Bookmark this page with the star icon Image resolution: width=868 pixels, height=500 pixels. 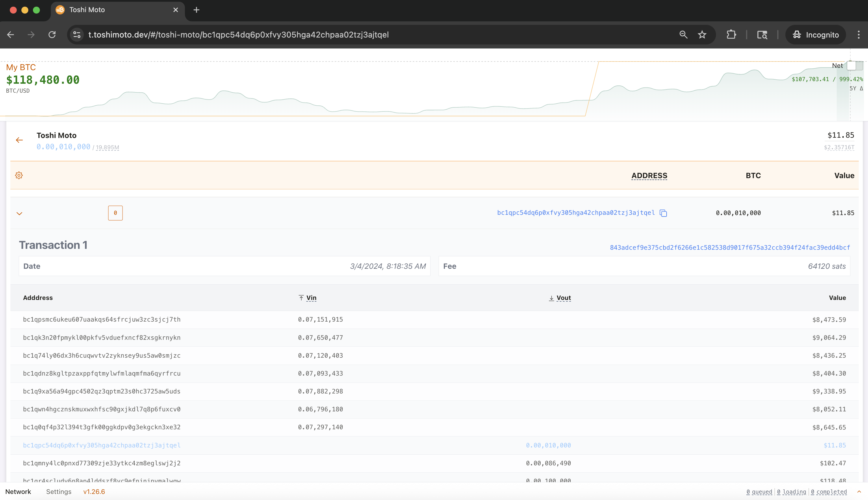702,35
